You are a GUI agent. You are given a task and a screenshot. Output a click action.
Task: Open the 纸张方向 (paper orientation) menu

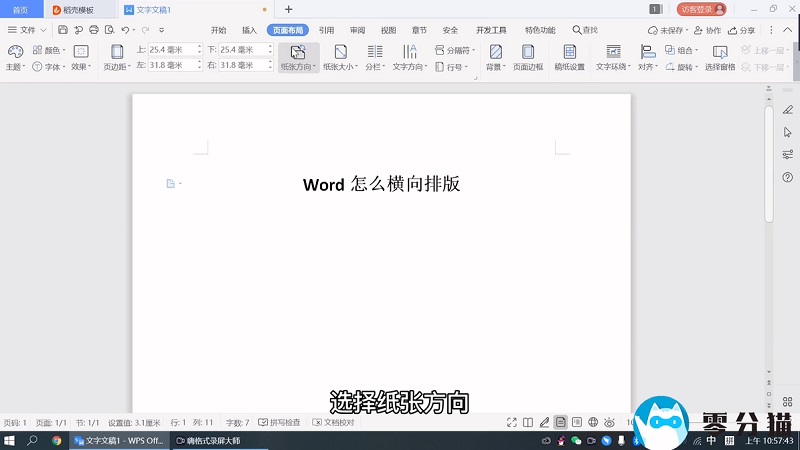pyautogui.click(x=298, y=58)
